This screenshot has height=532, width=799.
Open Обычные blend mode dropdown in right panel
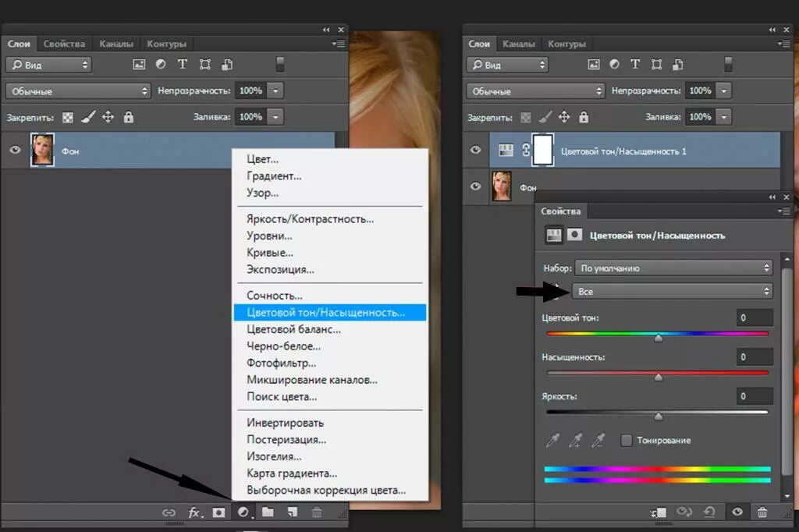tap(535, 91)
